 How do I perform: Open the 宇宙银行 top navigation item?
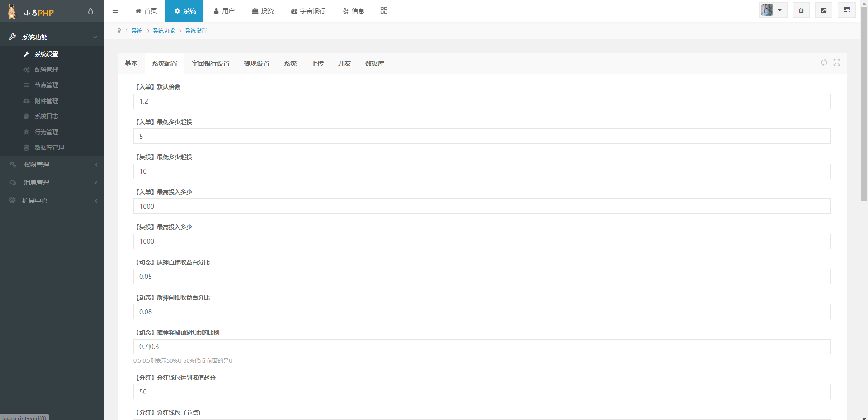308,11
